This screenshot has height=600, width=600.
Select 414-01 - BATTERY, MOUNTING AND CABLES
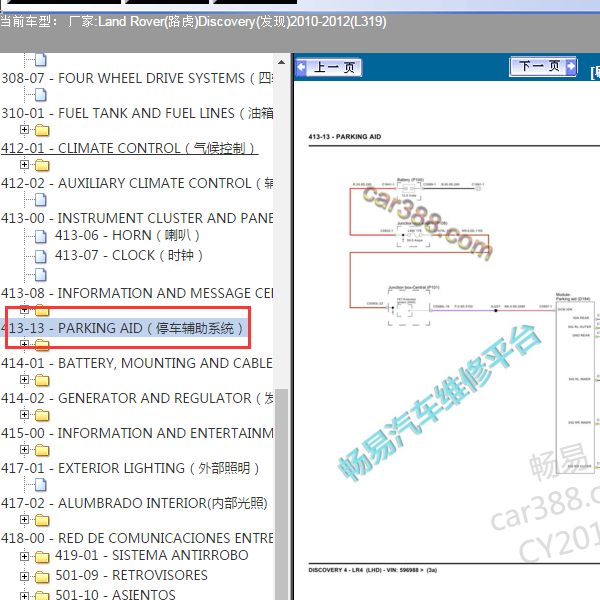tap(137, 363)
